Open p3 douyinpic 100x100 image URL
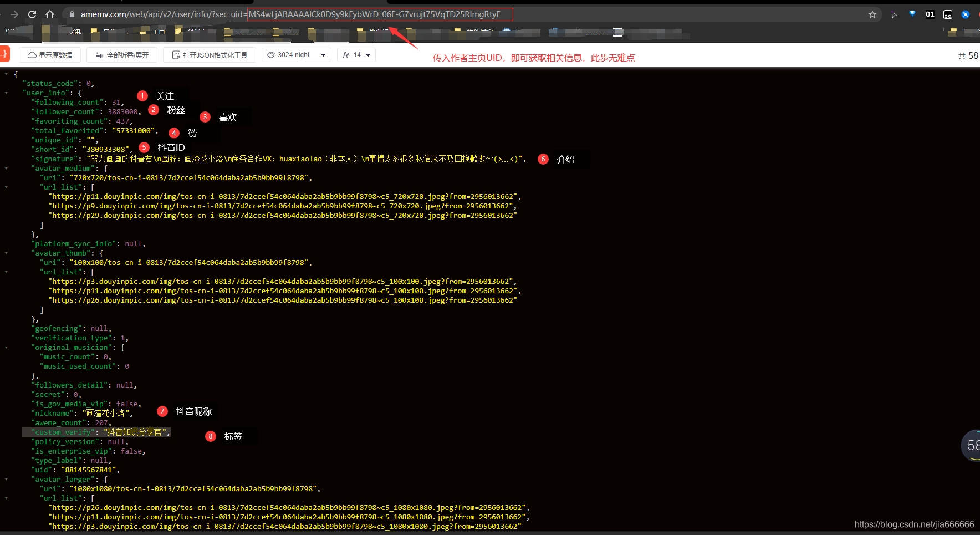The height and width of the screenshot is (535, 980). [x=280, y=282]
